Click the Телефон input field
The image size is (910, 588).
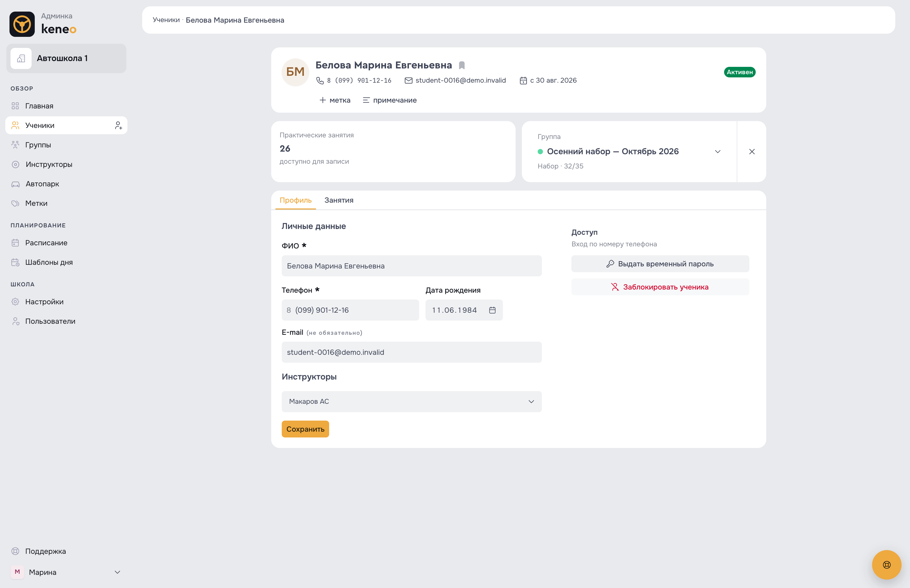350,310
